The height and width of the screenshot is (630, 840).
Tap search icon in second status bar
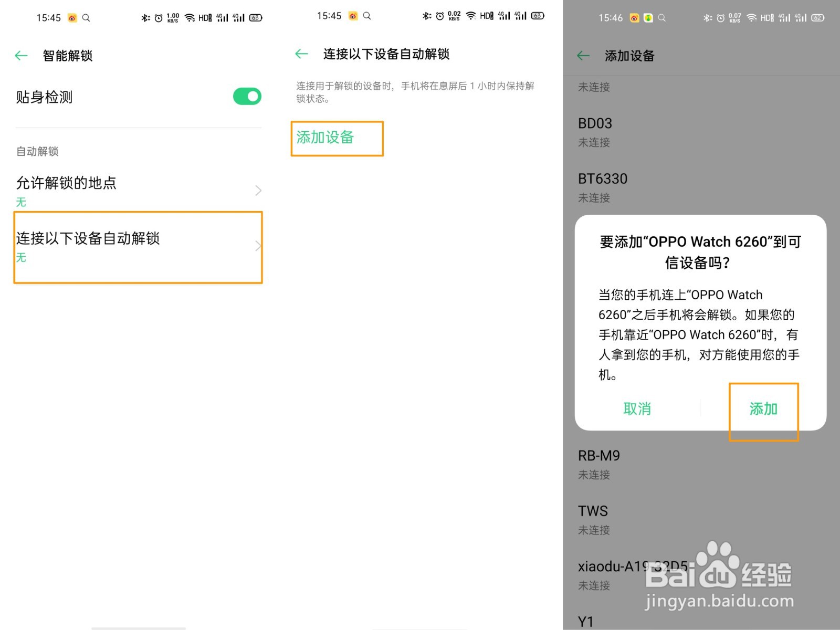pos(367,16)
